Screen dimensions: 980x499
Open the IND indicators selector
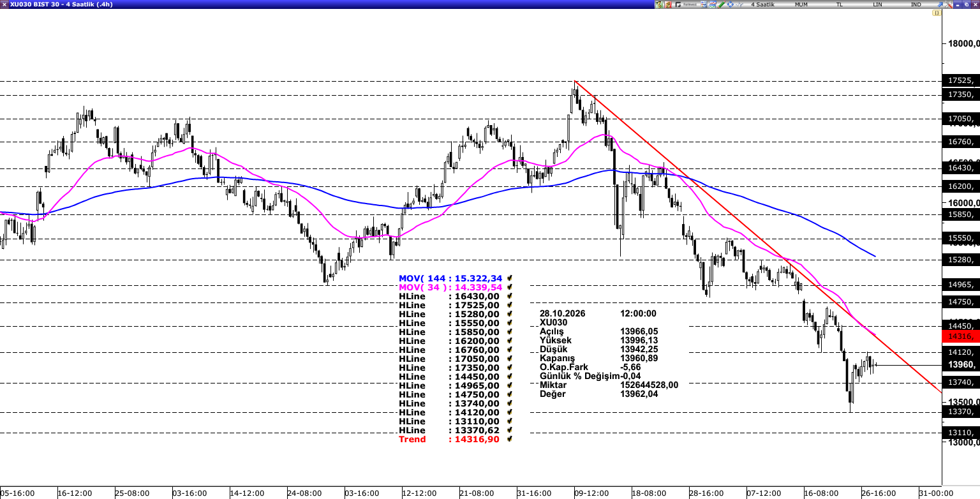point(916,4)
